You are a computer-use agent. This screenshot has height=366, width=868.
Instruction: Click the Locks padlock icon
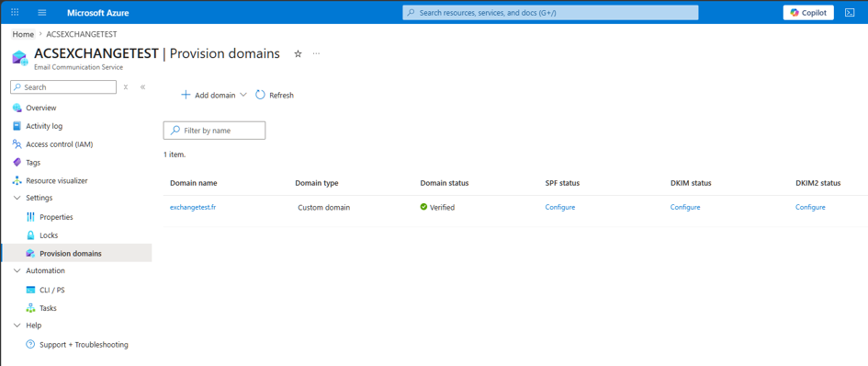click(30, 235)
